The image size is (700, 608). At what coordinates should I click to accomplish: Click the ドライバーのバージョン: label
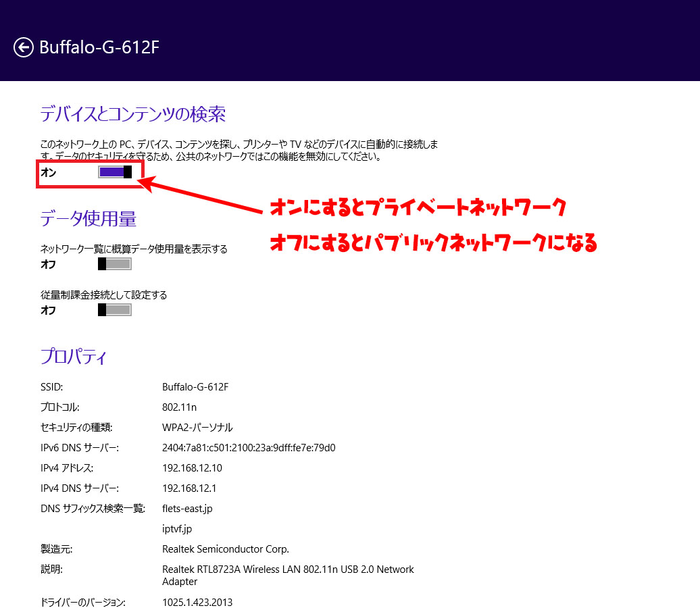pyautogui.click(x=83, y=602)
